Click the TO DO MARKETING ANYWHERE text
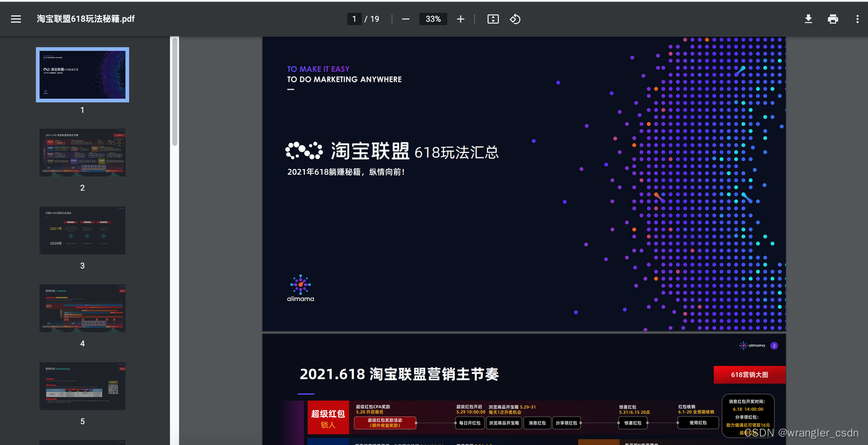Image resolution: width=868 pixels, height=445 pixels. (x=344, y=79)
